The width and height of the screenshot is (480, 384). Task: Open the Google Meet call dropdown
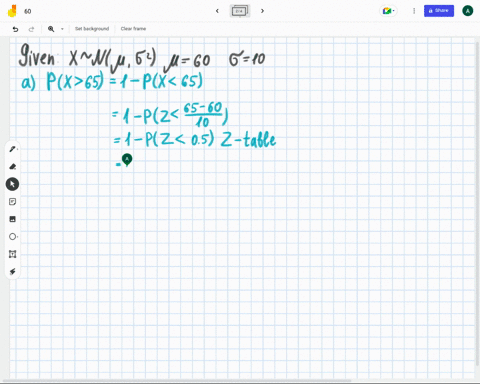388,11
